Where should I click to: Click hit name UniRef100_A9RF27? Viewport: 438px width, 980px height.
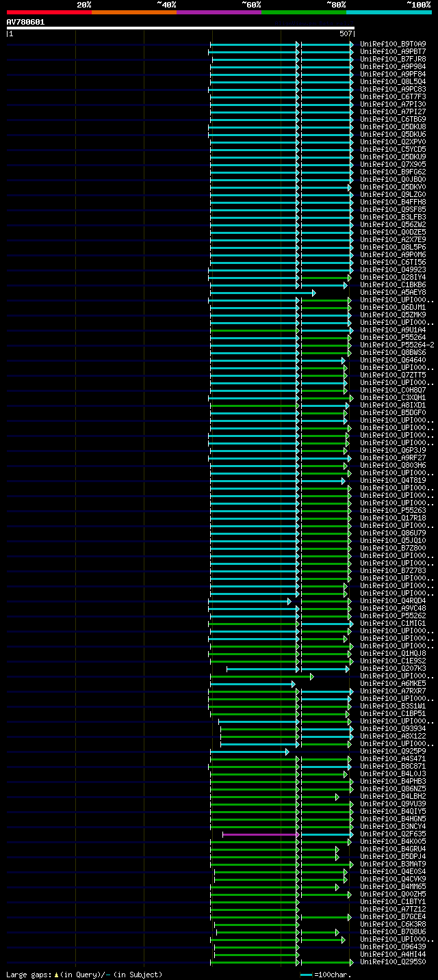click(x=393, y=458)
